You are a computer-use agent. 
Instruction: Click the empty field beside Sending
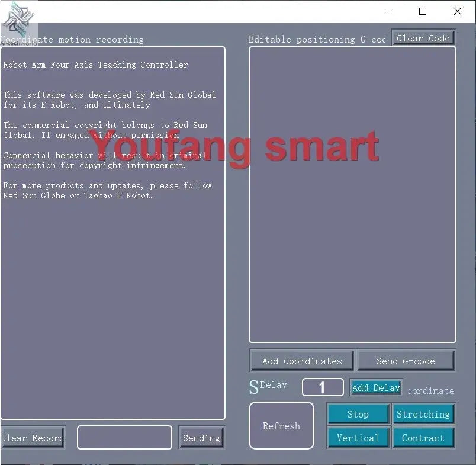(124, 438)
